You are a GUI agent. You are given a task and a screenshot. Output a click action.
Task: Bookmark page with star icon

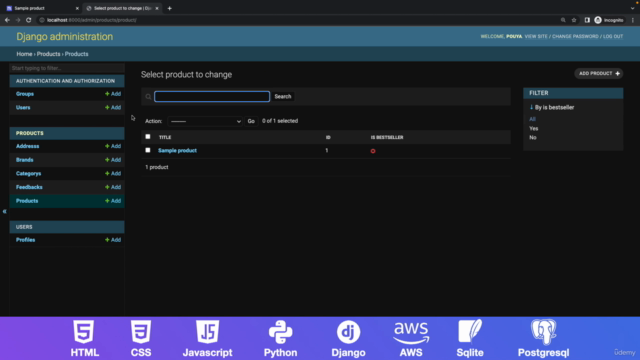pos(574,20)
